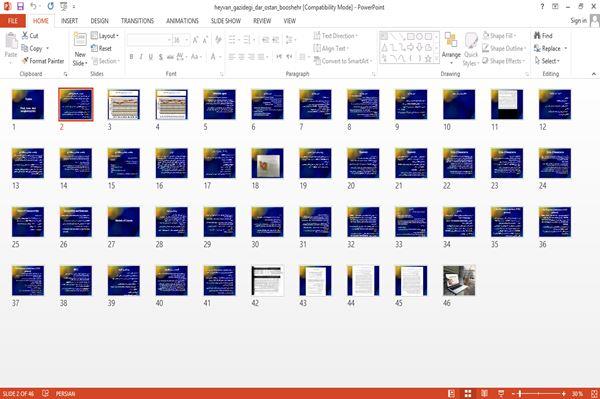Click the Copy icon
The width and height of the screenshot is (600, 399).
pos(25,48)
